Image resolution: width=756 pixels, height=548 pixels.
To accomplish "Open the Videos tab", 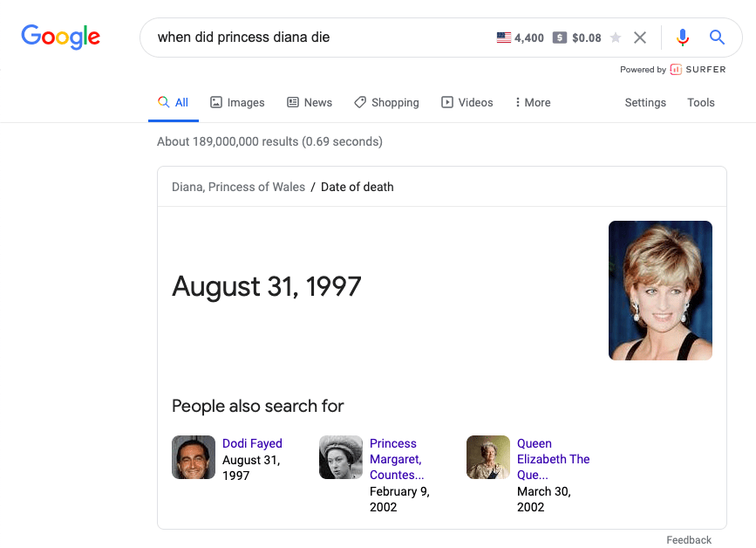I will click(467, 102).
